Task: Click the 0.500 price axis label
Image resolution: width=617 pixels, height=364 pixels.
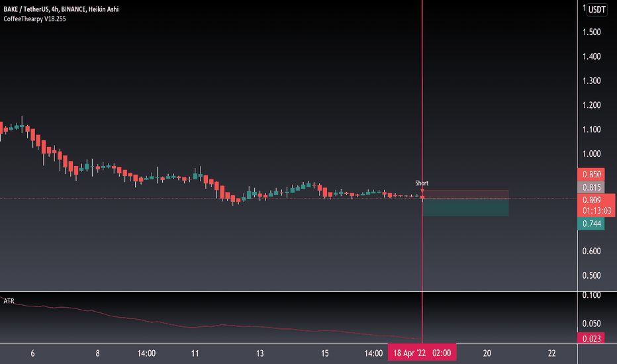Action: (591, 275)
